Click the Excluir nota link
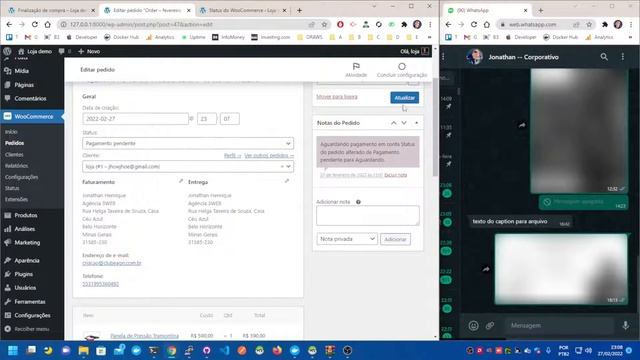Screen dimensions: 640x360 (396, 175)
